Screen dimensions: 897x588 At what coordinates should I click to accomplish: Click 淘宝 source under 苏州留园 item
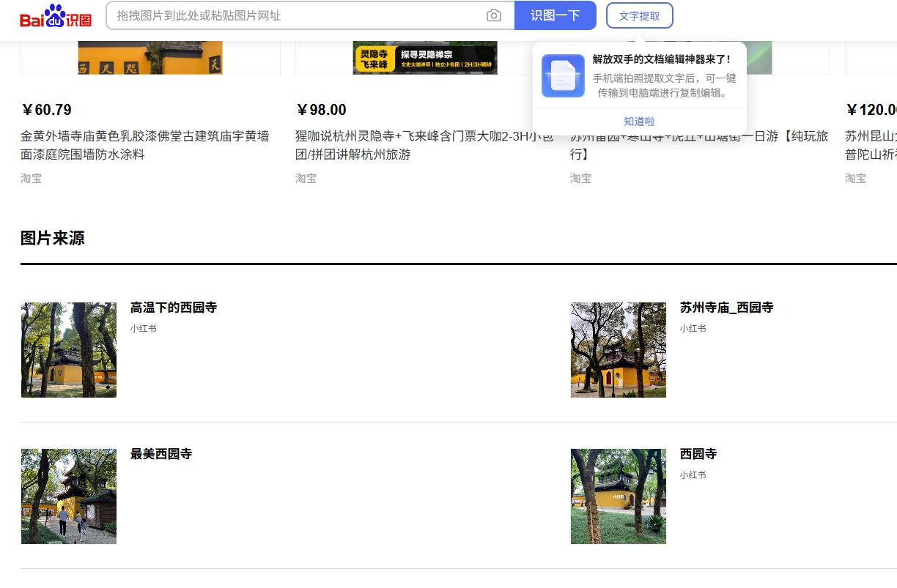(580, 178)
